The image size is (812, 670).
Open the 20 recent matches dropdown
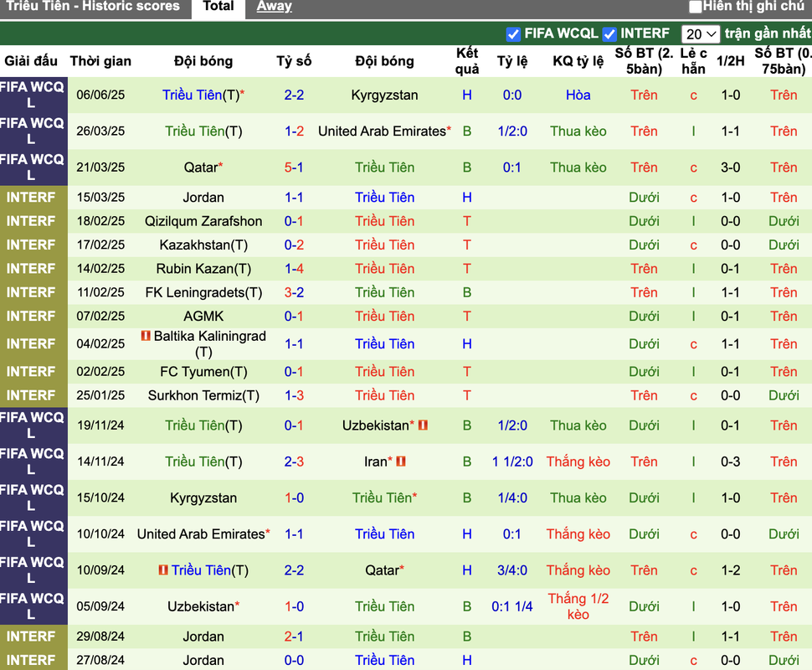[x=700, y=34]
